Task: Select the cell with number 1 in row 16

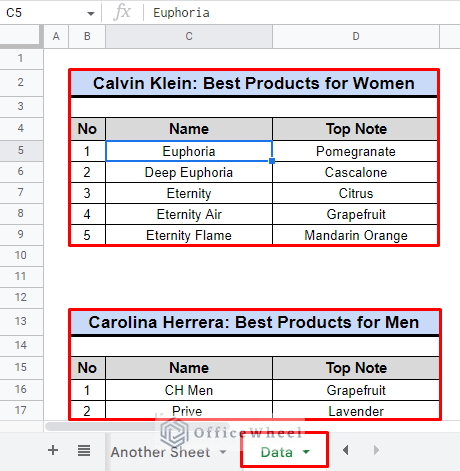Action: (88, 390)
